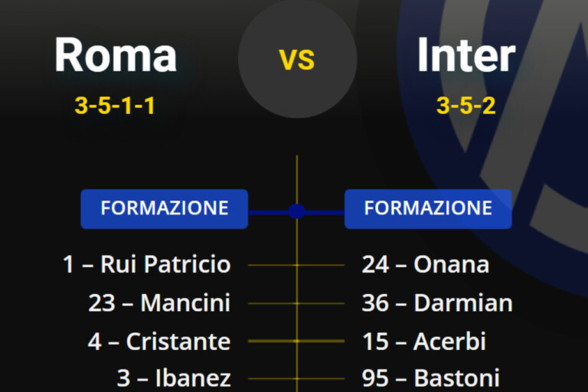Choose player 15 – Acerbi
Image resolution: width=588 pixels, height=392 pixels.
click(x=423, y=341)
